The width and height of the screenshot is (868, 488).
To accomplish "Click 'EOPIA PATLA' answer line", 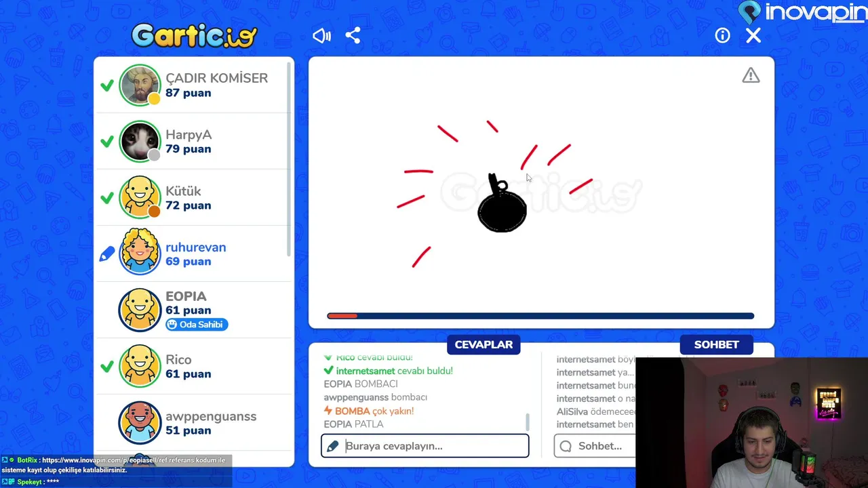I will [353, 424].
